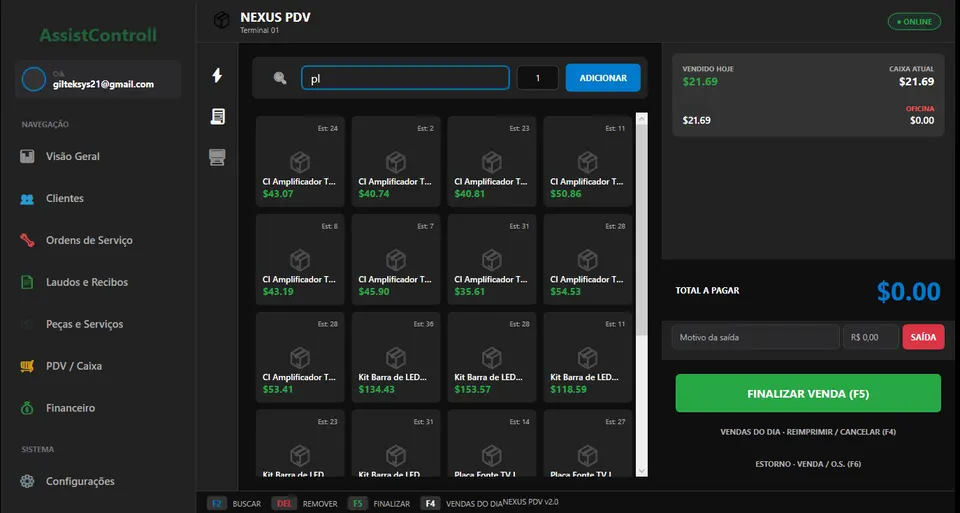Open Ordens de Serviço wrench icon
Viewport: 960px width, 513px height.
[x=27, y=240]
